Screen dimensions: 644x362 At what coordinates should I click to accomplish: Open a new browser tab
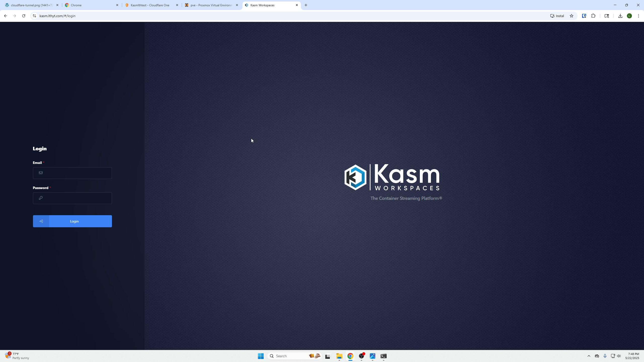click(x=306, y=5)
